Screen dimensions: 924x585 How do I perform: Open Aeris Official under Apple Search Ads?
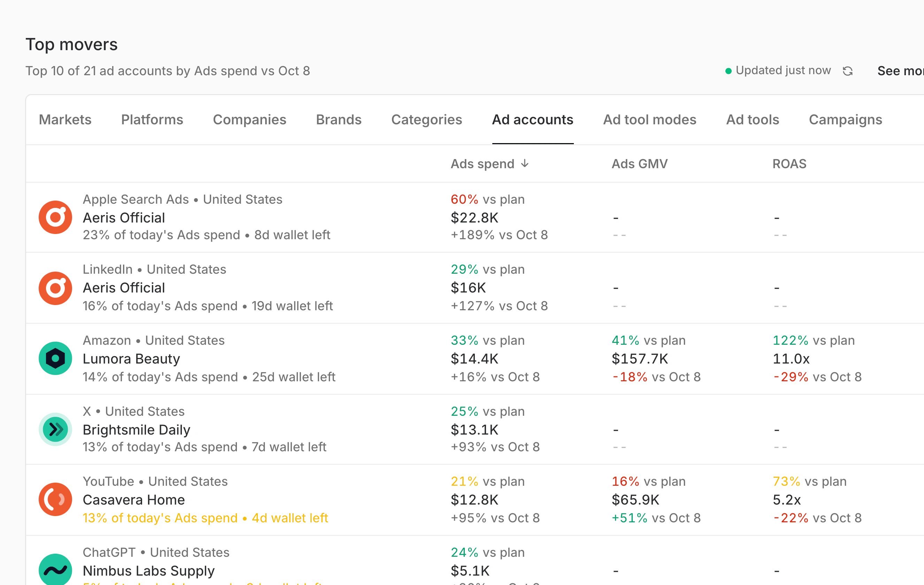pos(124,218)
